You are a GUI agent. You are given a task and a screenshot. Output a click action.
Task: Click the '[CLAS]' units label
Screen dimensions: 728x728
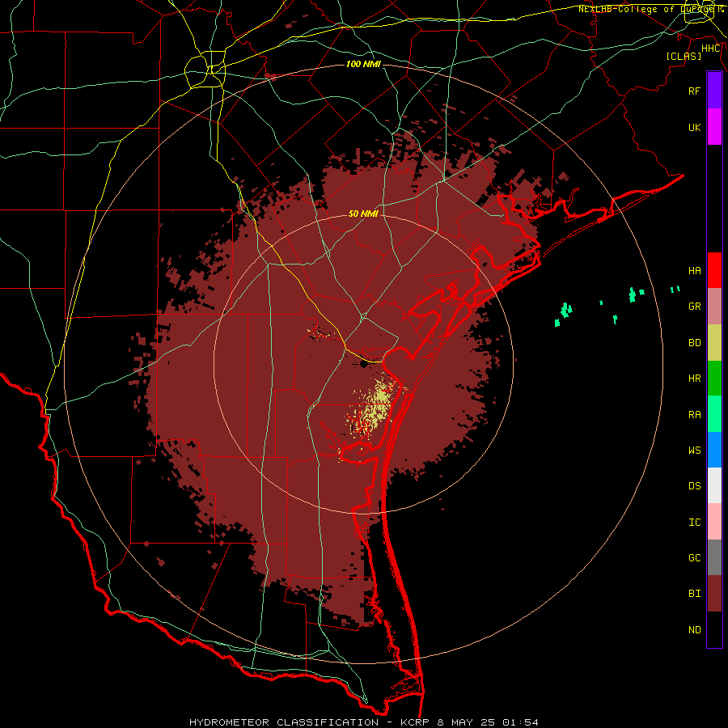point(684,56)
